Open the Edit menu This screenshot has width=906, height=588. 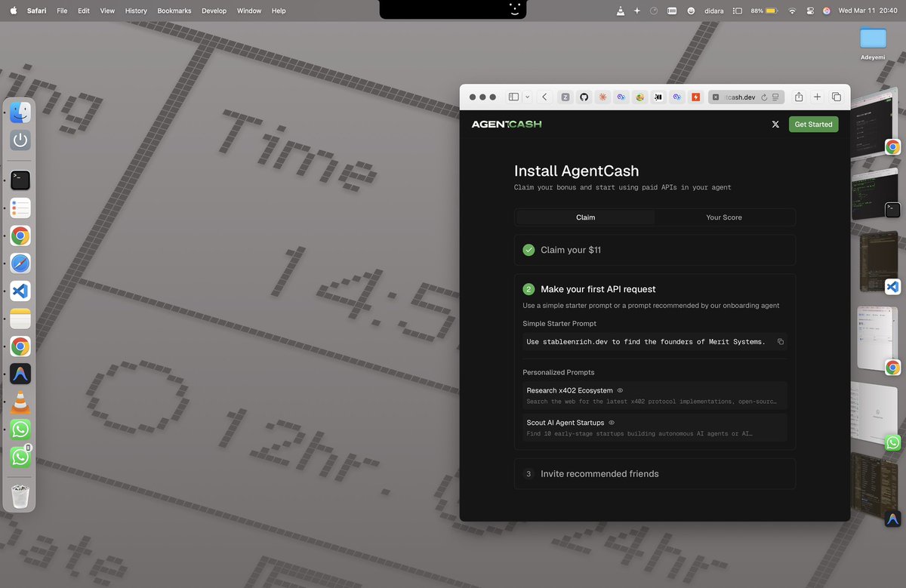tap(84, 11)
